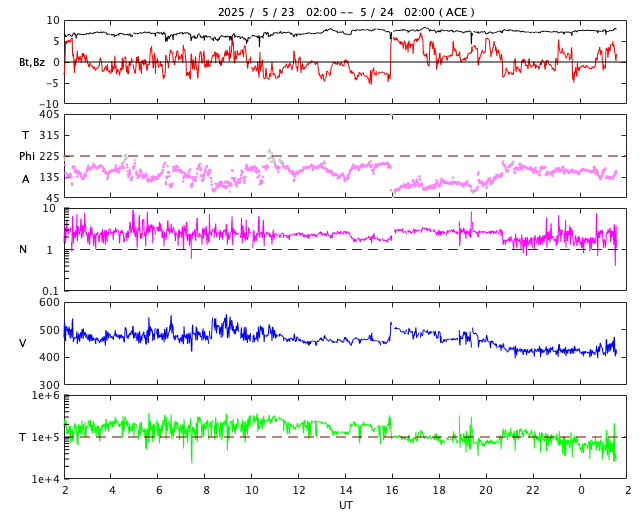Click the blue solar wind velocity plot panel
The height and width of the screenshot is (512, 640).
point(345,343)
